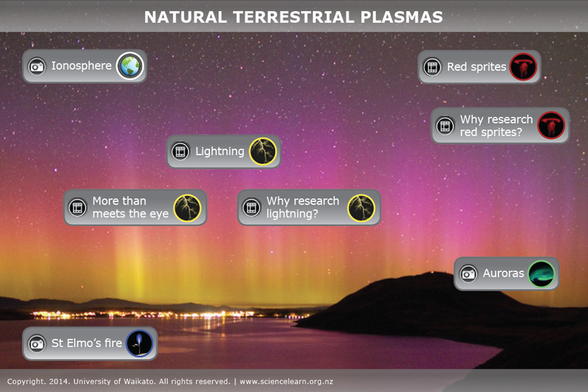The height and width of the screenshot is (392, 588).
Task: Open lightning bolt thumbnail on Lightning button
Action: click(263, 151)
